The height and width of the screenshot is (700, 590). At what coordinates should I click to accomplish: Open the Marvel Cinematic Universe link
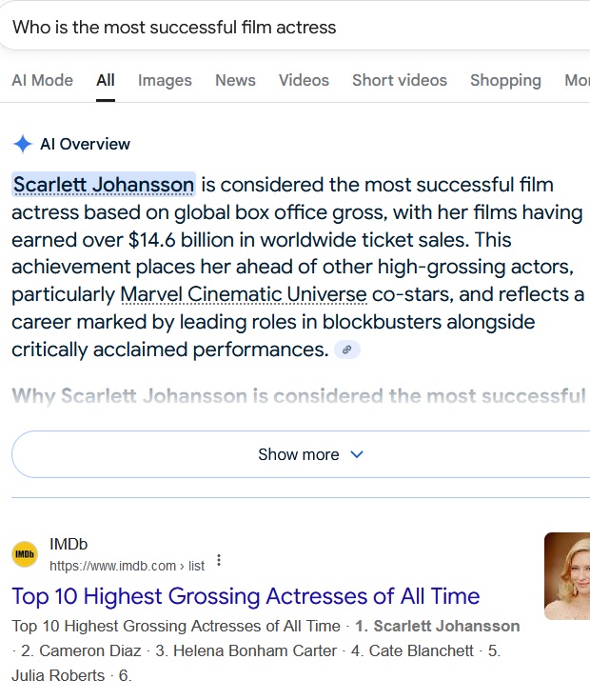coord(244,294)
